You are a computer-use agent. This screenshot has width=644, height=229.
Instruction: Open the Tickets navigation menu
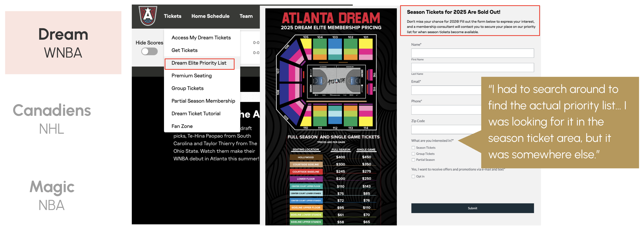[x=172, y=16]
